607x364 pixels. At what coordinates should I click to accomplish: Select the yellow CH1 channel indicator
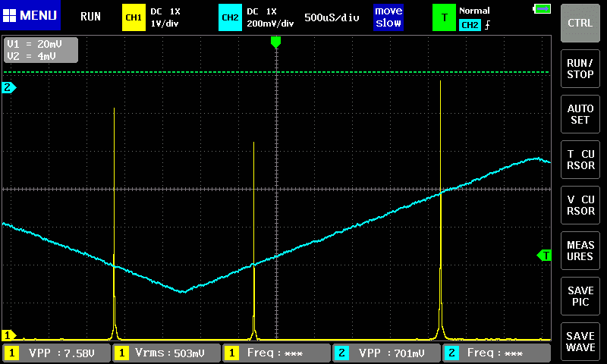pos(134,17)
